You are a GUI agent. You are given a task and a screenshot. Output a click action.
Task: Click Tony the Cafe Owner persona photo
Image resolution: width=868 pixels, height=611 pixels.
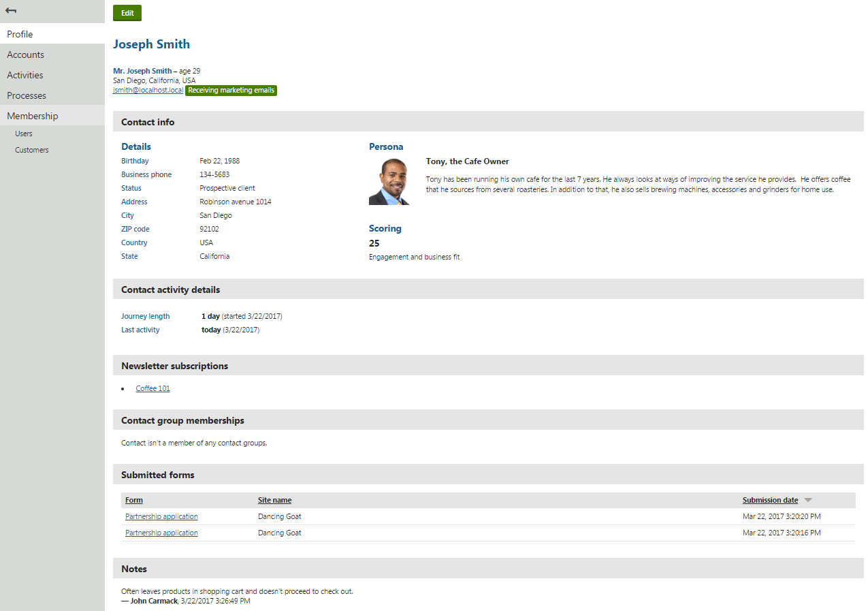tap(389, 181)
